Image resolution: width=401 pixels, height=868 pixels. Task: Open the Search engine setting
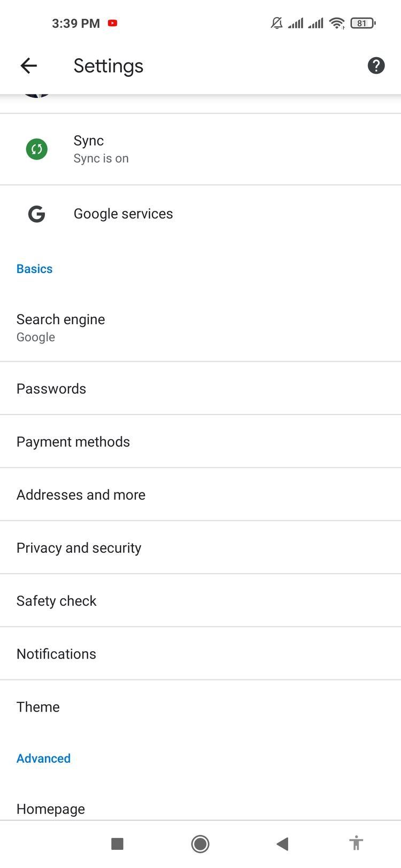point(61,327)
